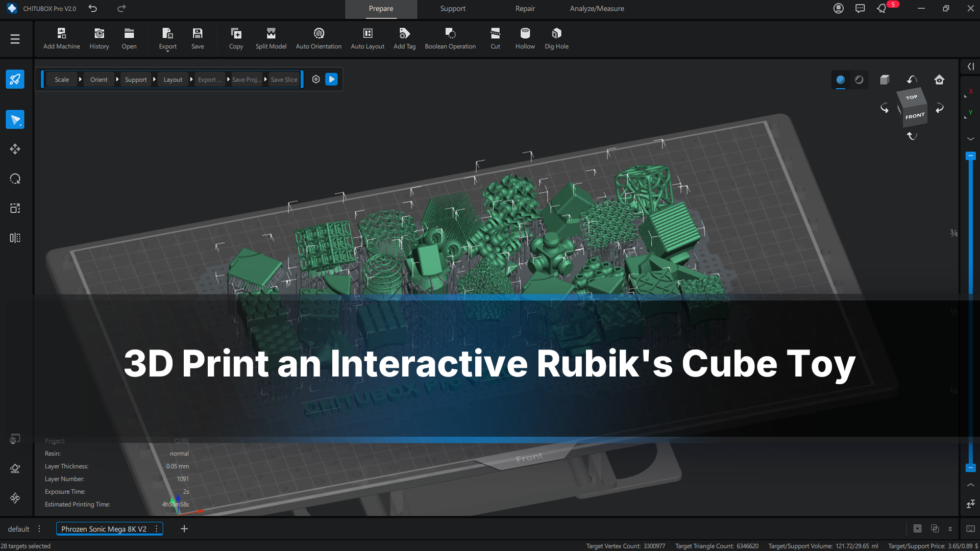
Task: Click the FRONT face of view cube
Action: [x=915, y=116]
